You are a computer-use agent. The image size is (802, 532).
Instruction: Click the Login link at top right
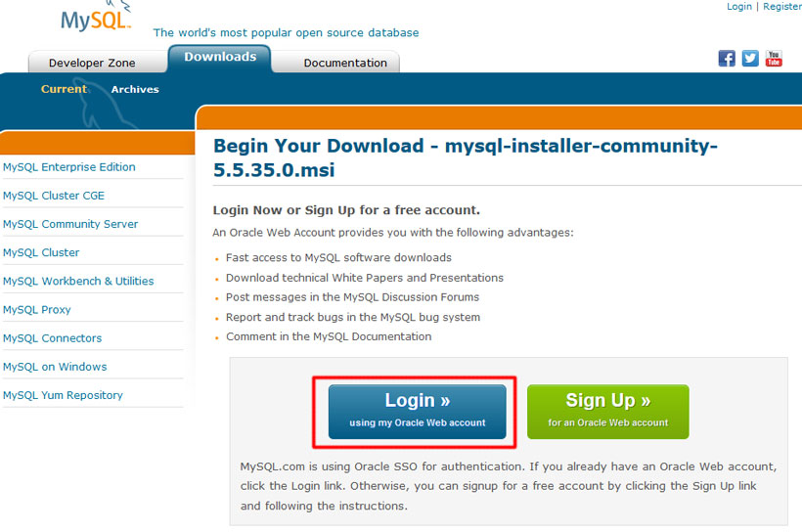739,6
